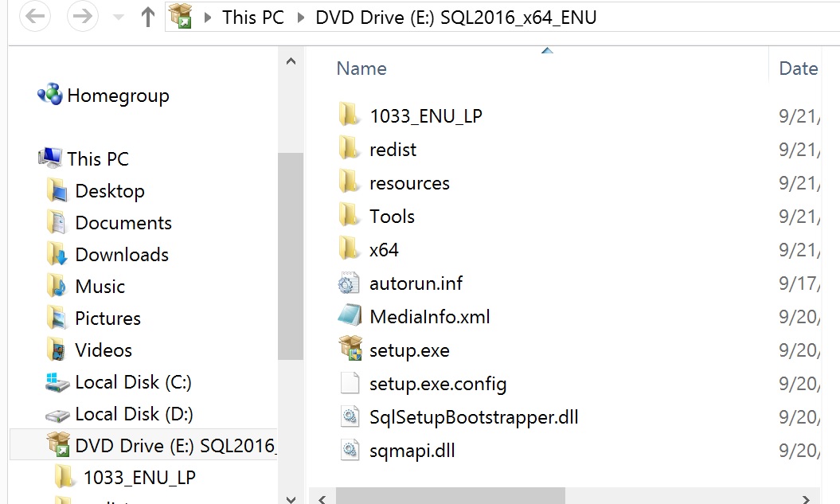The height and width of the screenshot is (504, 840).
Task: Click the SqlSetupBootstrapper.dll file icon
Action: pos(350,416)
